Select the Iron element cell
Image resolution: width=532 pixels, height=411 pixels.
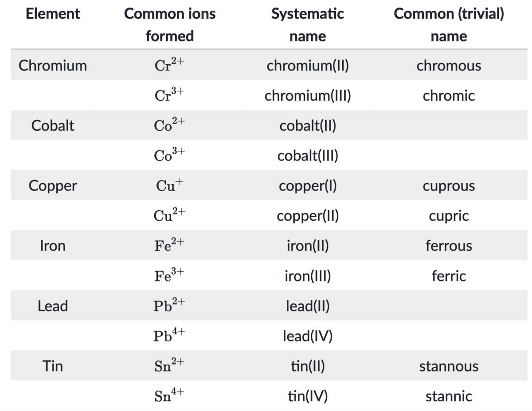coord(53,246)
